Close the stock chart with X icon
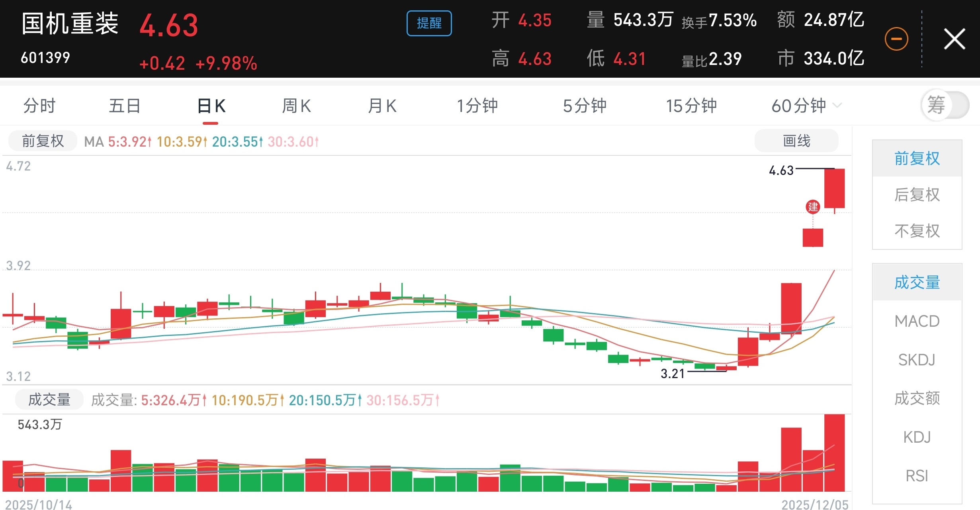This screenshot has height=510, width=980. click(955, 39)
